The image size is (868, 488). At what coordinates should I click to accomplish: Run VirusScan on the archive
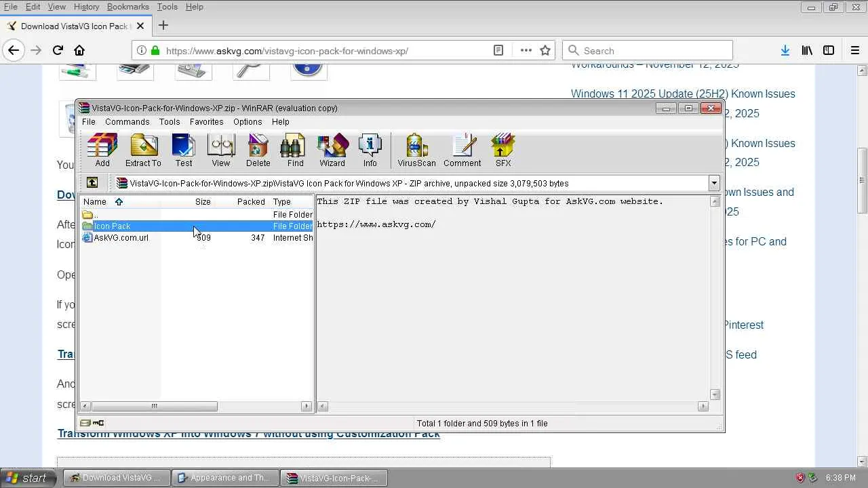[416, 150]
